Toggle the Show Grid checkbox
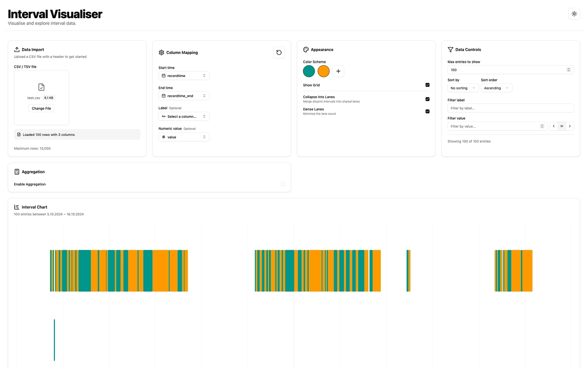The height and width of the screenshot is (368, 588). pyautogui.click(x=427, y=85)
